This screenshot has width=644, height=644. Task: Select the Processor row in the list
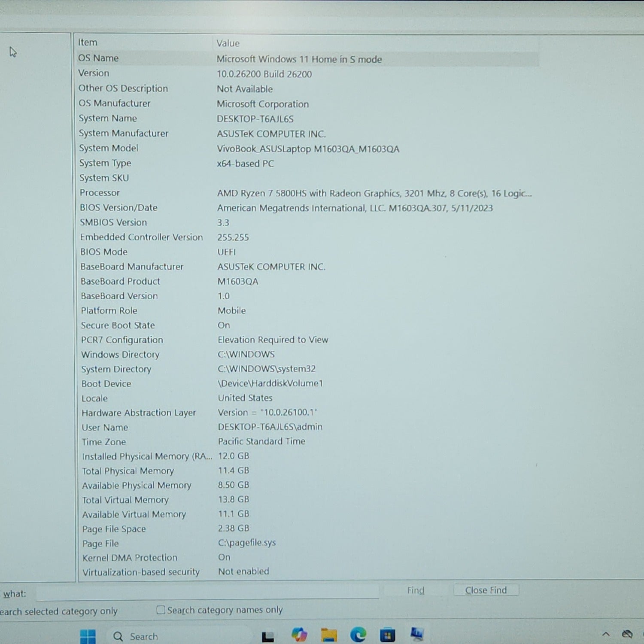tap(100, 193)
